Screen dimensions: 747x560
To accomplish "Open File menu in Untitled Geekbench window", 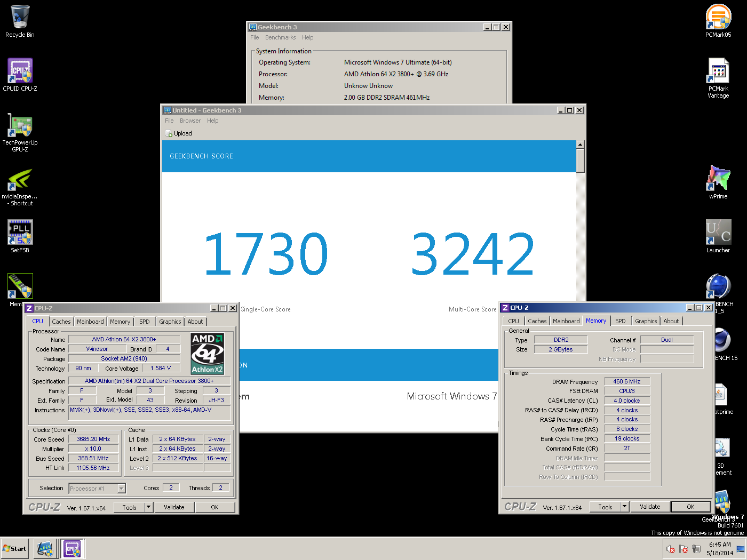I will [x=169, y=121].
